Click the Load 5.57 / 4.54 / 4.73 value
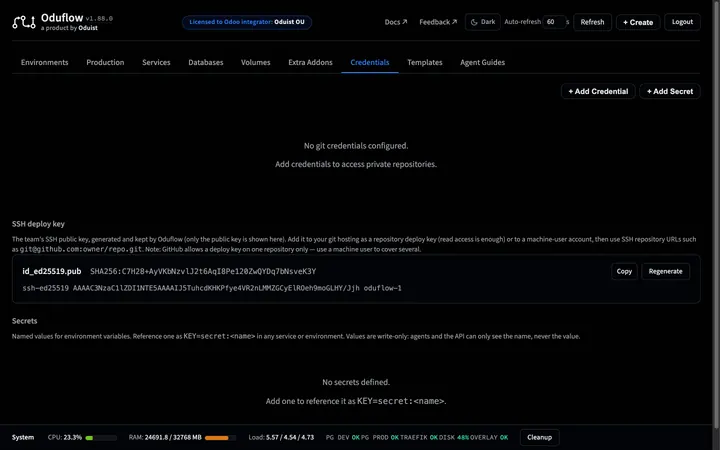 290,437
